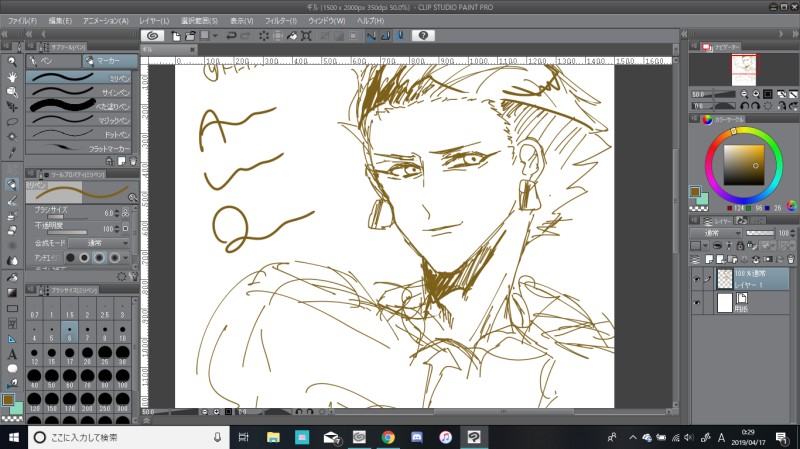Open 編集(E) menu
800x449 pixels.
(60, 21)
